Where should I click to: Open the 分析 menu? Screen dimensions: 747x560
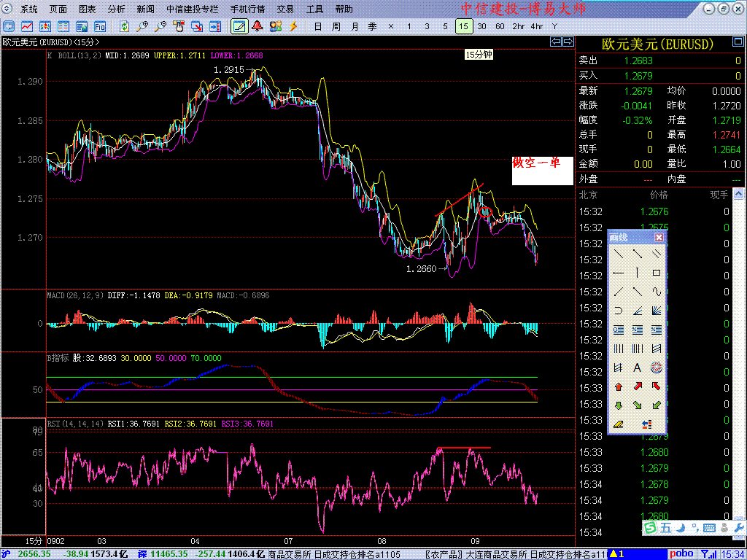coord(116,9)
